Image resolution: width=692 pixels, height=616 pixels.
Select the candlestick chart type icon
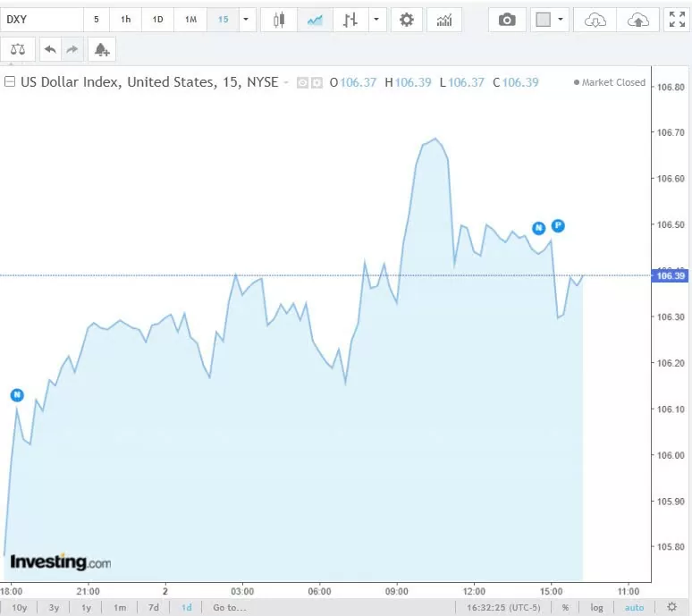coord(279,19)
